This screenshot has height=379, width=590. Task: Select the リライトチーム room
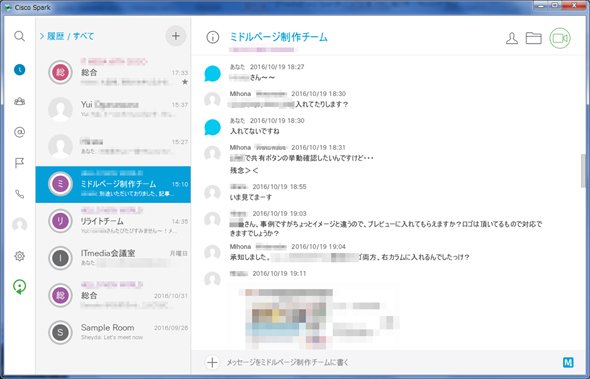click(113, 221)
